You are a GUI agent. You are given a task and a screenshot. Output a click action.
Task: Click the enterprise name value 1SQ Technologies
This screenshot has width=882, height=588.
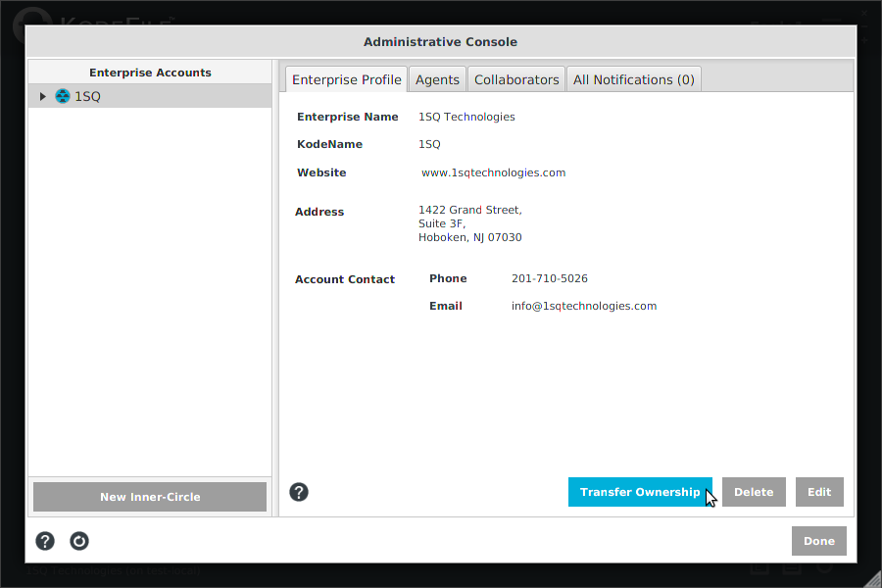466,117
